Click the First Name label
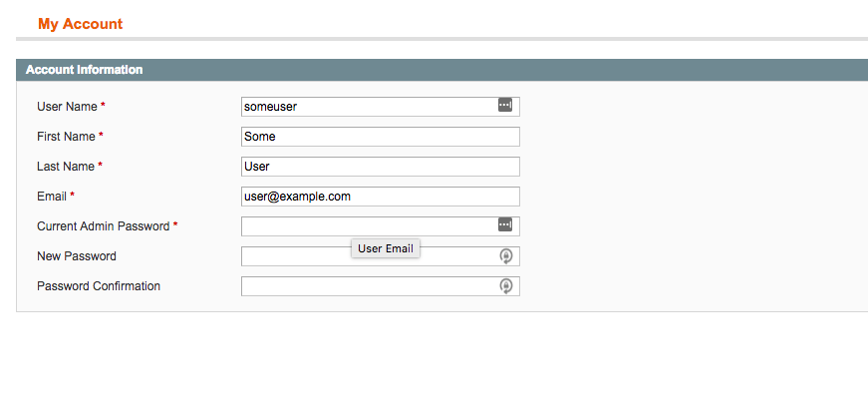868x410 pixels. coord(66,137)
